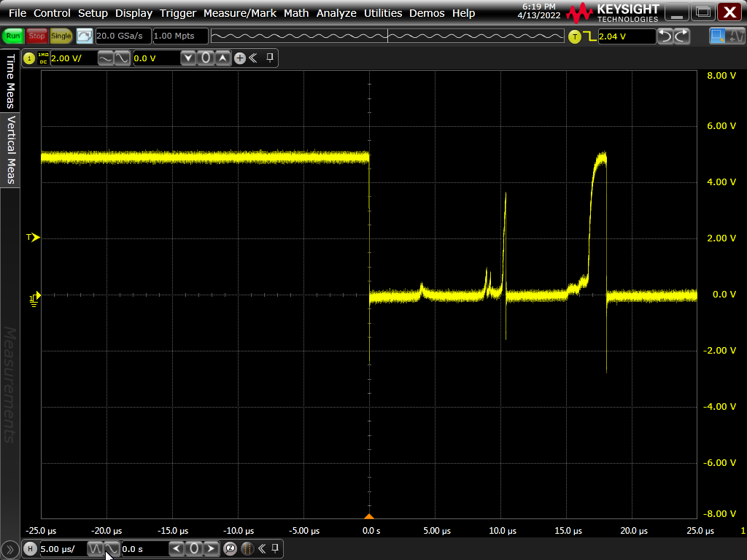Click the falling edge trigger slope icon
Image resolution: width=747 pixels, height=560 pixels.
click(x=589, y=36)
